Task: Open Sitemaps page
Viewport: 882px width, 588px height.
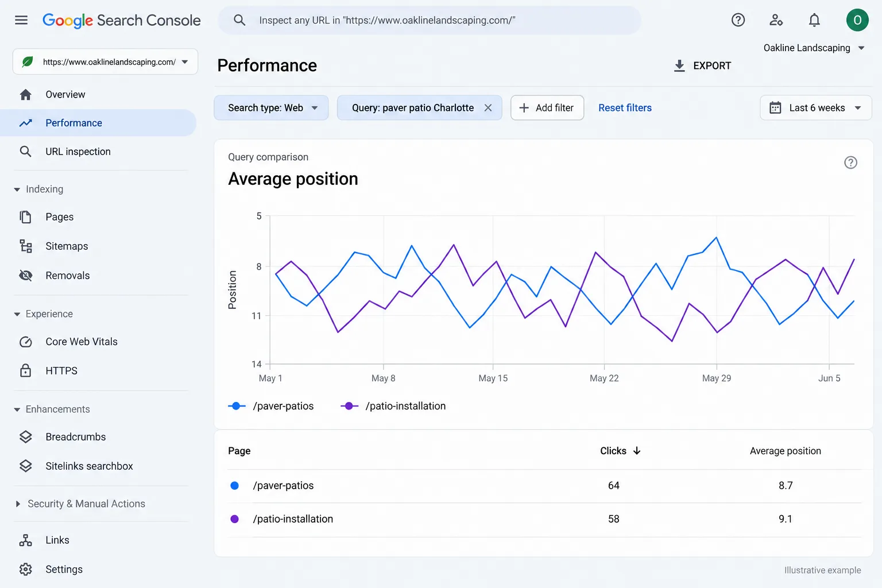Action: tap(98, 246)
